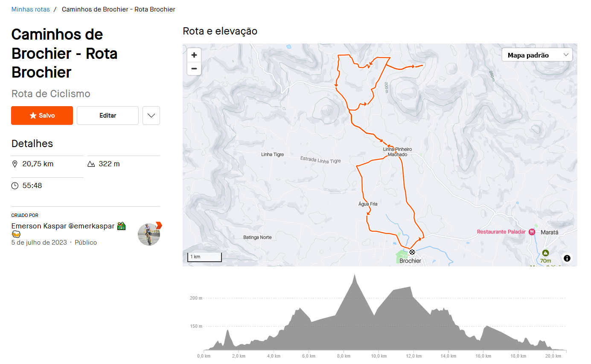Click the distance pin icon
Viewport: 591px width, 364px height.
pos(15,164)
